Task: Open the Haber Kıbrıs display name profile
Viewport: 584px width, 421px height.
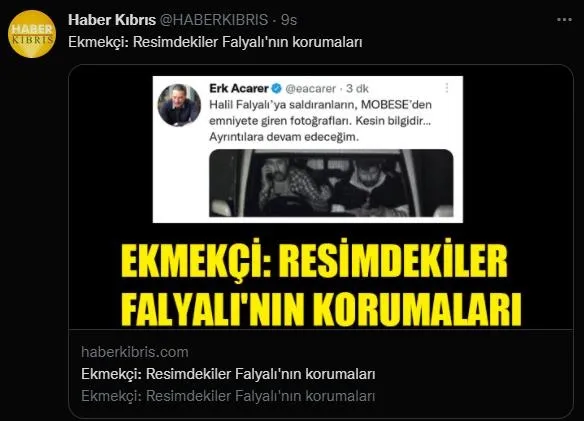Action: click(112, 20)
